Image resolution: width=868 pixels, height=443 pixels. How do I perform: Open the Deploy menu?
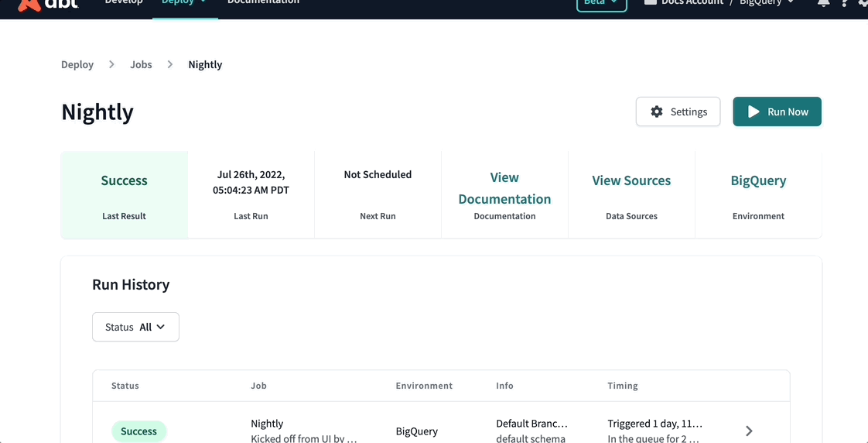(185, 3)
